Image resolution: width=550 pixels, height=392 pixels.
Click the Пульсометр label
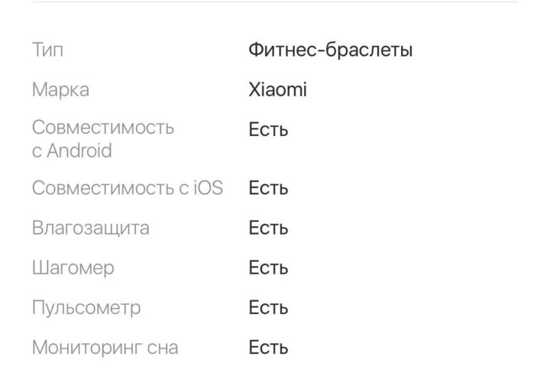click(x=86, y=308)
